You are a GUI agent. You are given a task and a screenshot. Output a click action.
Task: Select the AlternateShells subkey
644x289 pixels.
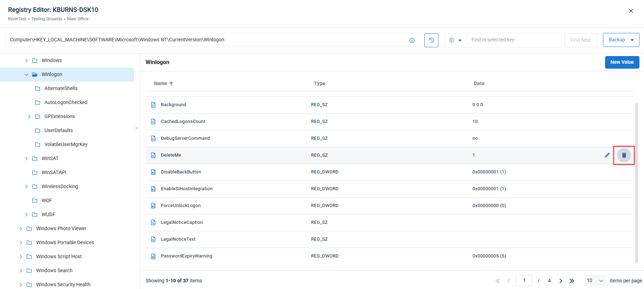pyautogui.click(x=61, y=88)
